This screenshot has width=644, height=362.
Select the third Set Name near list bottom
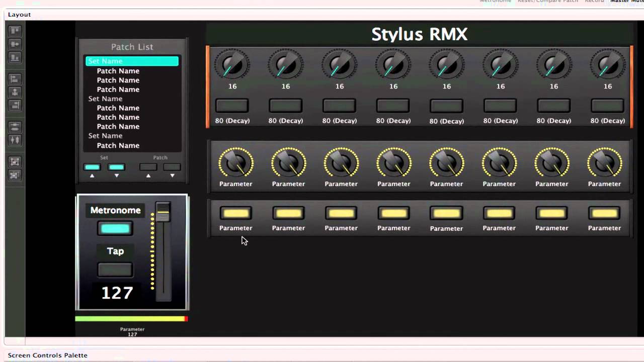(105, 136)
